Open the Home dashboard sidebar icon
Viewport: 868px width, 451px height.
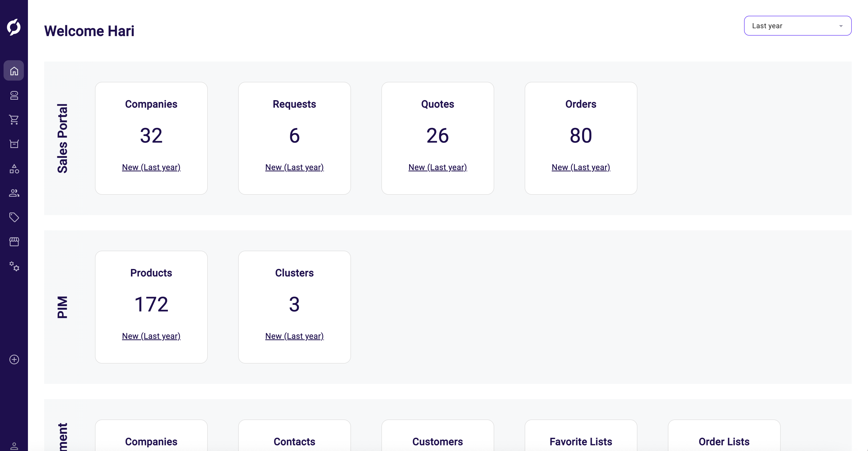coord(14,71)
